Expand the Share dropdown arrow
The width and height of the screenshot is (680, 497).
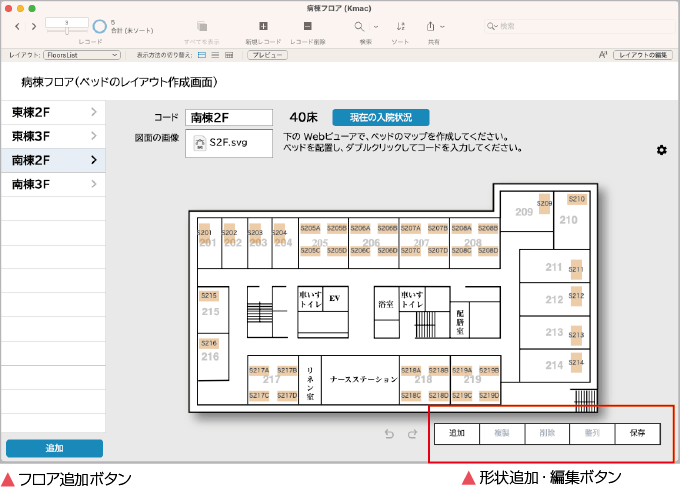(x=442, y=27)
